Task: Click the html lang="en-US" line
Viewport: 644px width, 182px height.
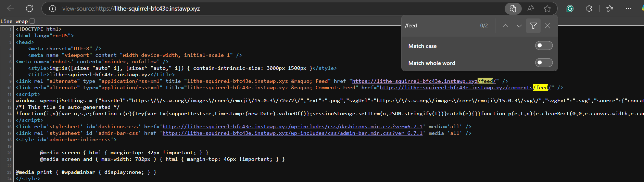Action: tap(45, 36)
